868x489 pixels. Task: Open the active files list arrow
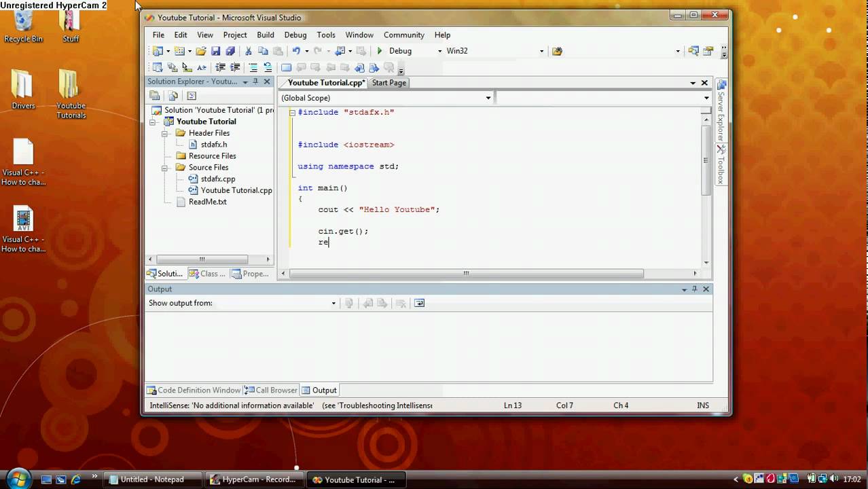coord(693,83)
